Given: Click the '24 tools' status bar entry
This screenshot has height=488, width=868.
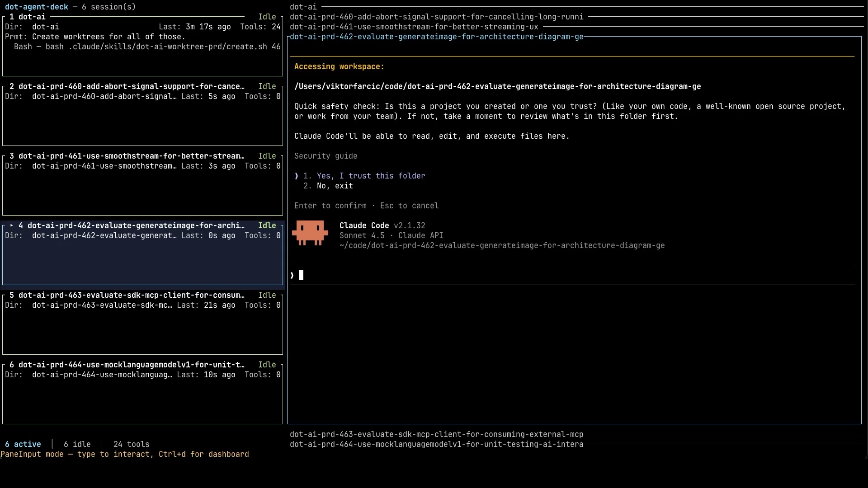Looking at the screenshot, I should [132, 444].
